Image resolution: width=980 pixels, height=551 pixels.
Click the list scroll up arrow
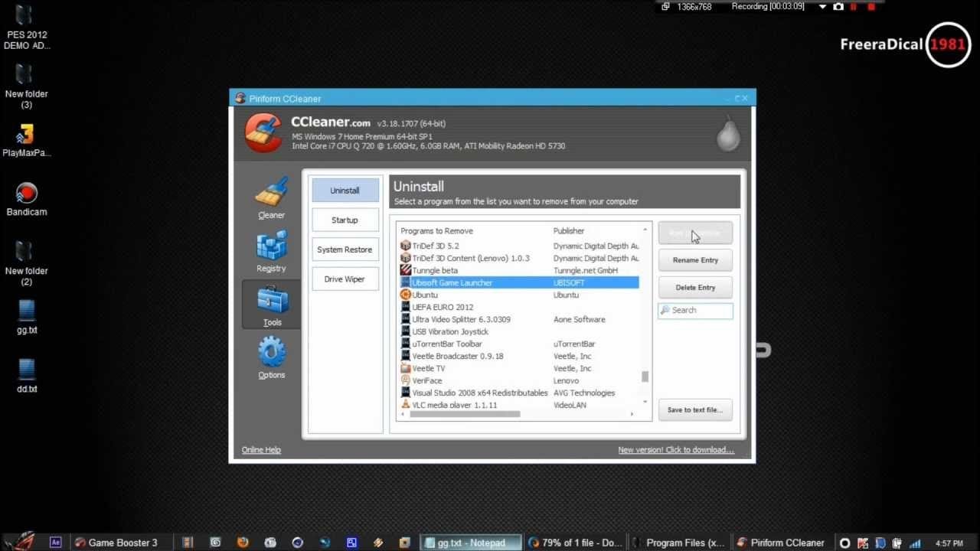pos(645,230)
